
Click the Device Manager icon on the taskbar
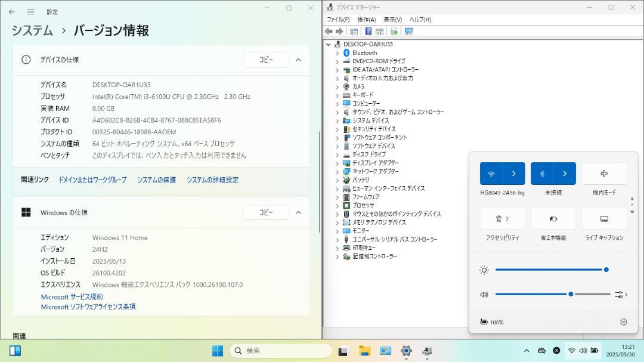[x=427, y=351]
